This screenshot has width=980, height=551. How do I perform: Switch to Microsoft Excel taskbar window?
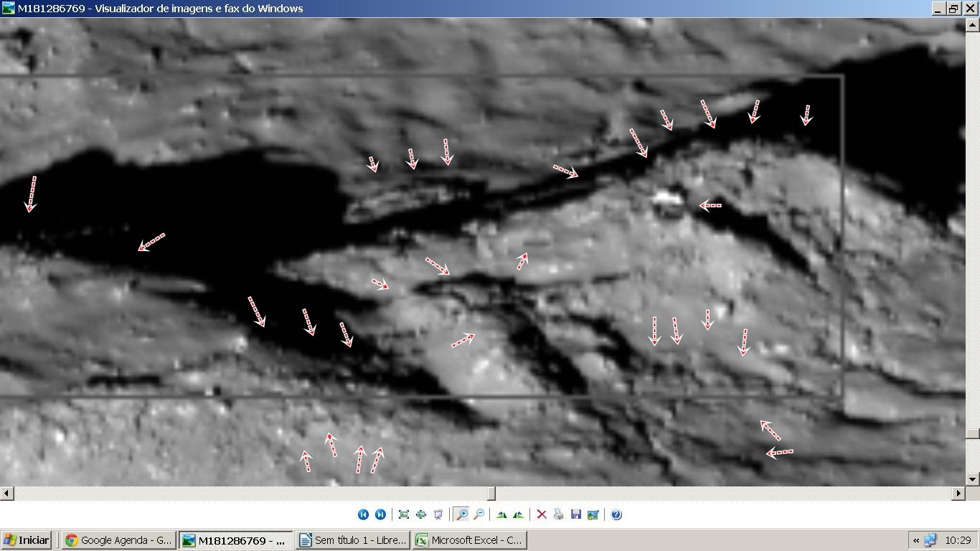point(470,540)
